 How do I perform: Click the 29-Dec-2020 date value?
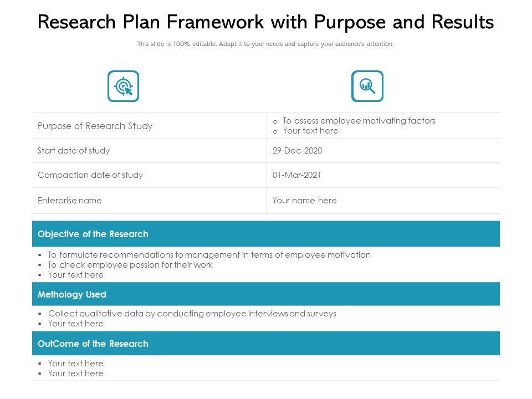click(297, 151)
